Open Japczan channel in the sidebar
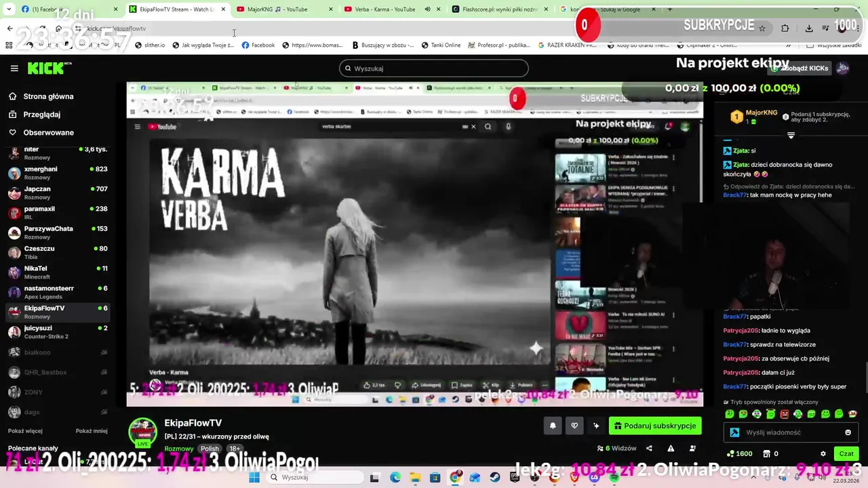The image size is (868, 488). (x=58, y=192)
